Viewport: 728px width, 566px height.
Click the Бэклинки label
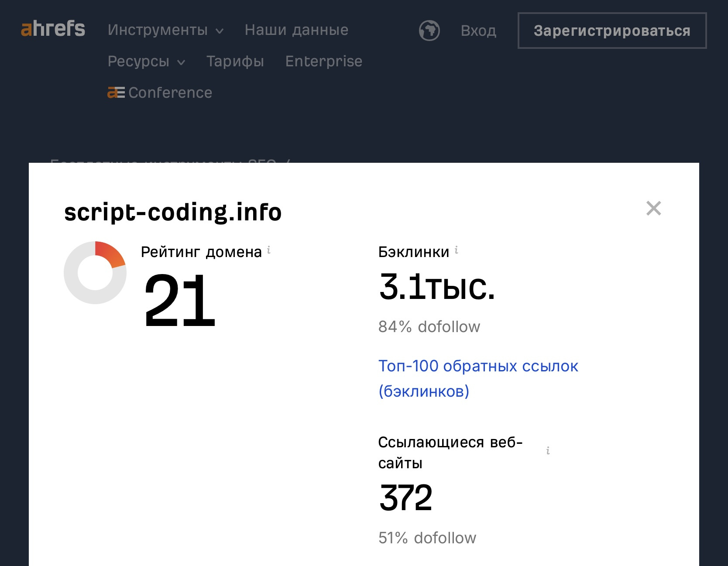coord(414,252)
